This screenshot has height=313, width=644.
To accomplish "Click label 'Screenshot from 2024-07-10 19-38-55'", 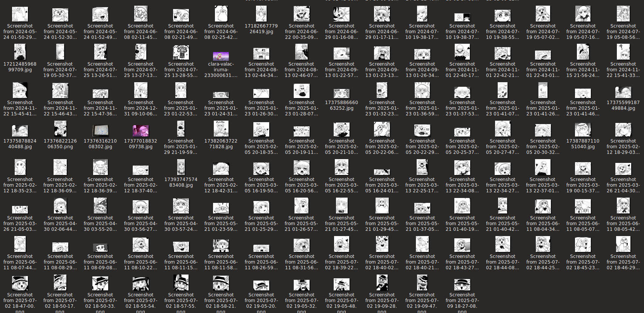I will click(503, 32).
